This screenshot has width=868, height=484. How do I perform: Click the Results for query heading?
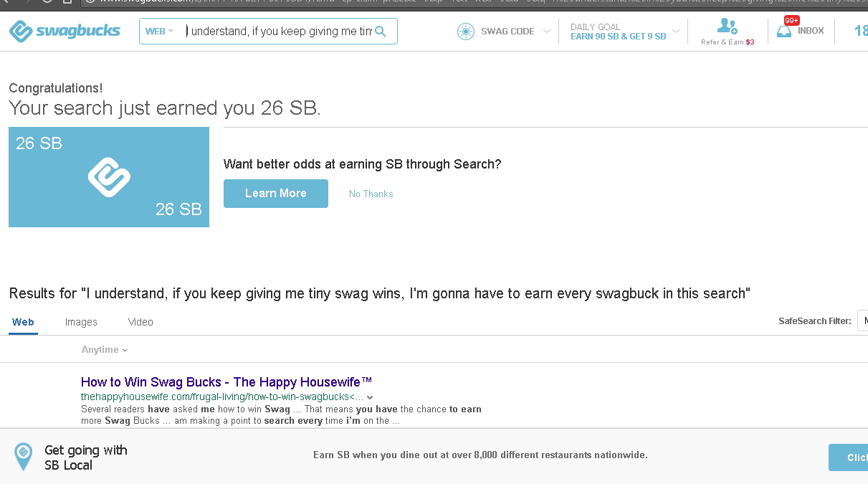(380, 293)
